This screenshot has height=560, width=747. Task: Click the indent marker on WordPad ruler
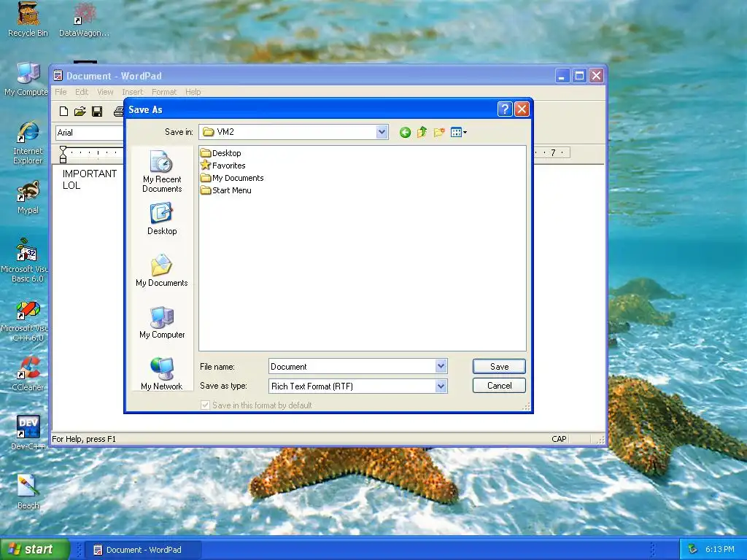(63, 155)
